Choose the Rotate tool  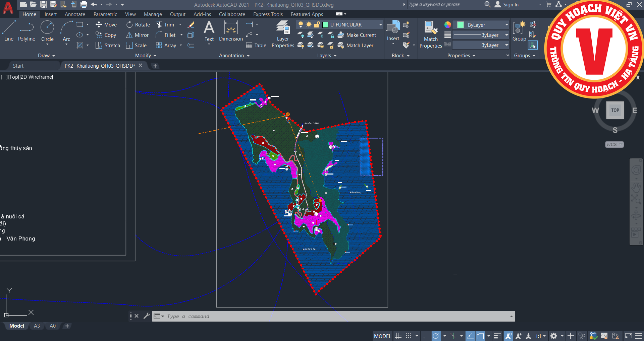(x=138, y=24)
